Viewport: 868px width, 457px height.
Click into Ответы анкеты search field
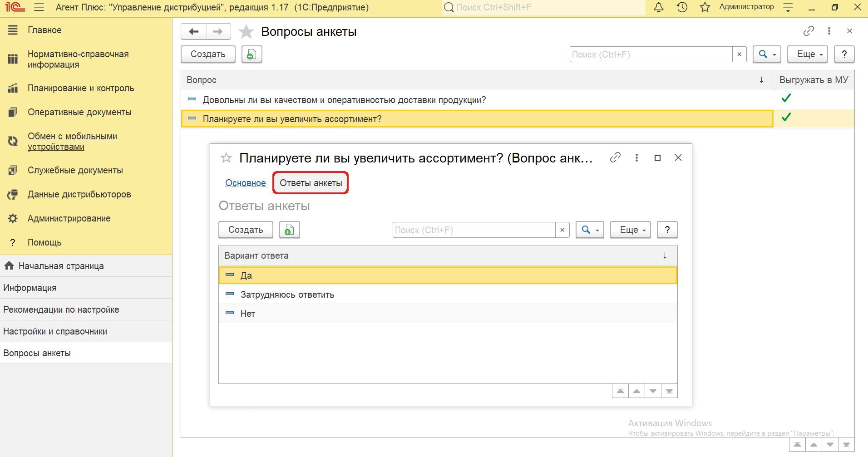click(x=474, y=230)
